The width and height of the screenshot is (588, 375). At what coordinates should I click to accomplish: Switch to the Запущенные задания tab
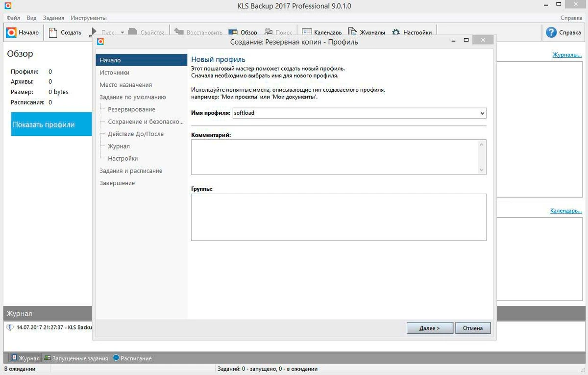click(x=76, y=358)
